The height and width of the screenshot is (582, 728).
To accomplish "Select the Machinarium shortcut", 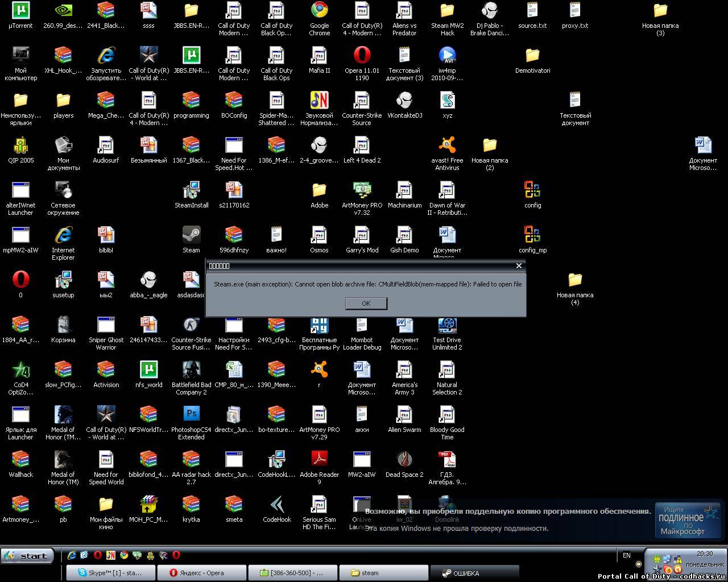I will pyautogui.click(x=404, y=195).
